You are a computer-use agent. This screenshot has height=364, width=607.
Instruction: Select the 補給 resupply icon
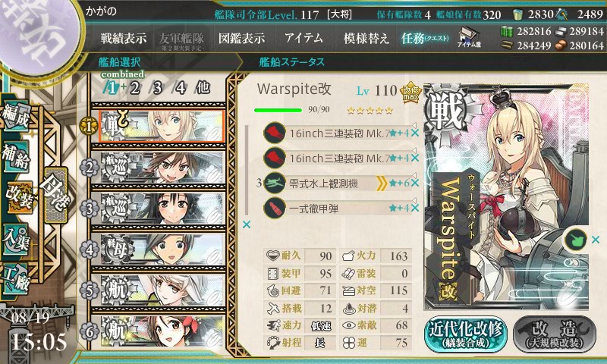16,156
